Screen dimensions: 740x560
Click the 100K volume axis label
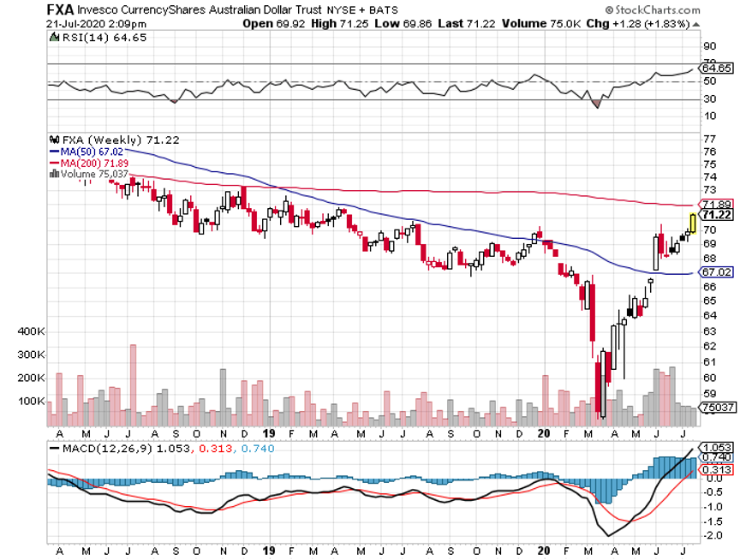coord(31,401)
